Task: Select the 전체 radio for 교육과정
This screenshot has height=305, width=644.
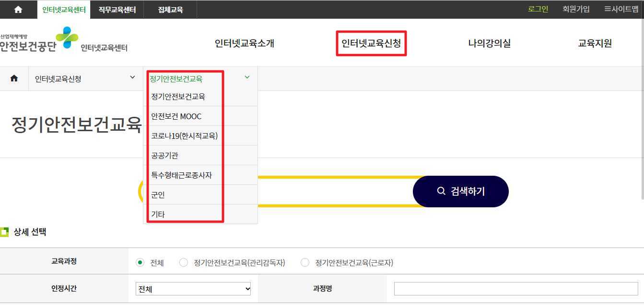Action: [139, 262]
